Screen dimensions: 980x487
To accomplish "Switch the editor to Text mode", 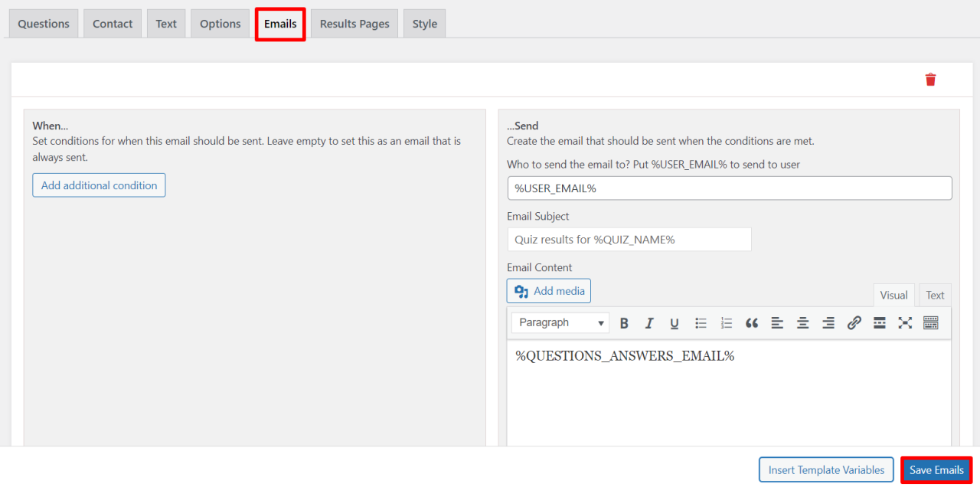I will [x=935, y=295].
